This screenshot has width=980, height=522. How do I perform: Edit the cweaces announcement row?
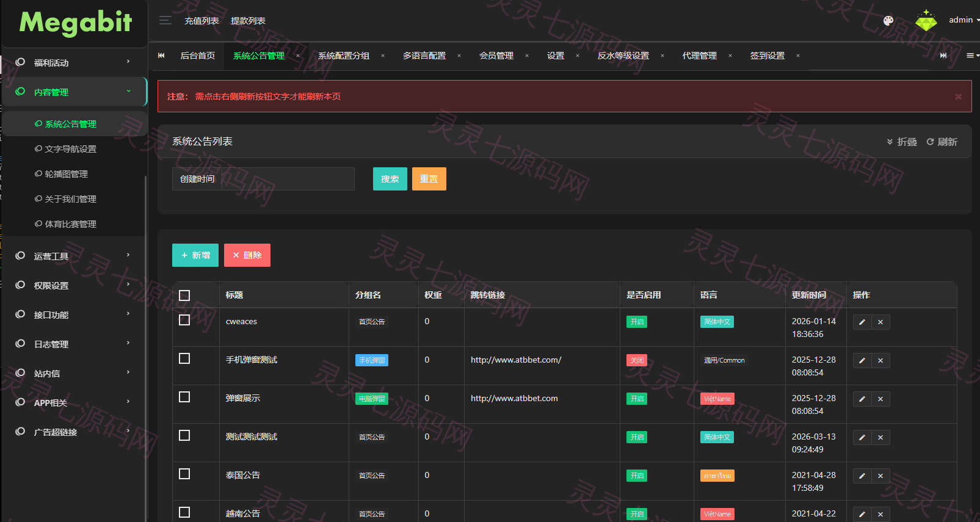(x=862, y=322)
